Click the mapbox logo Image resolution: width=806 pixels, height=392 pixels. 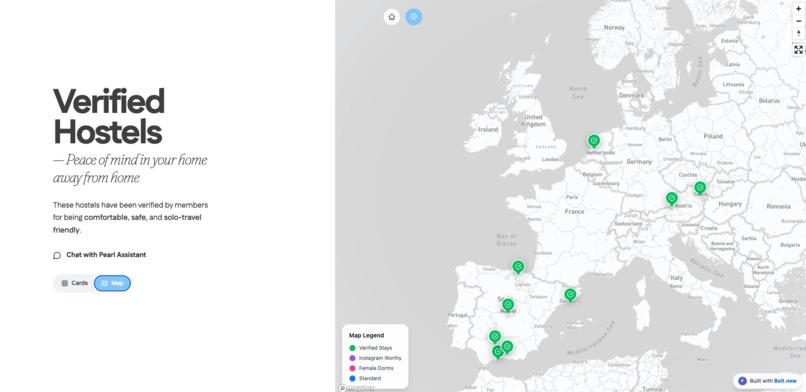pos(356,388)
